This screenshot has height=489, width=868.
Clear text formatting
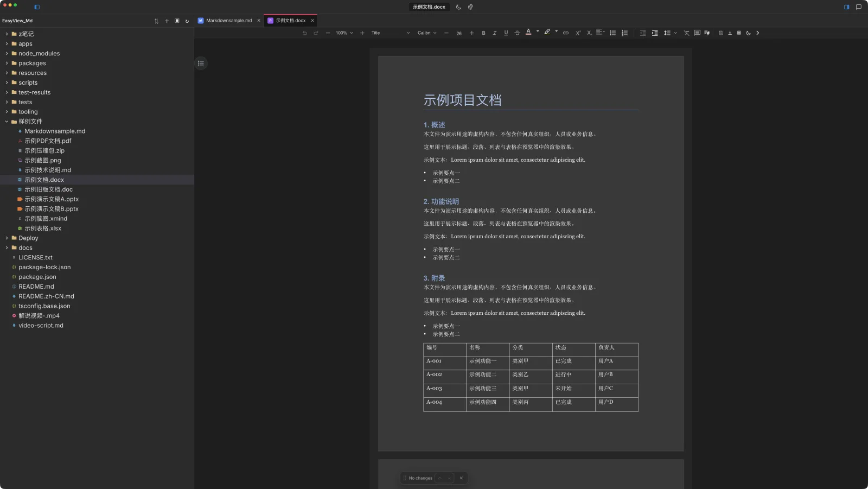tap(686, 33)
